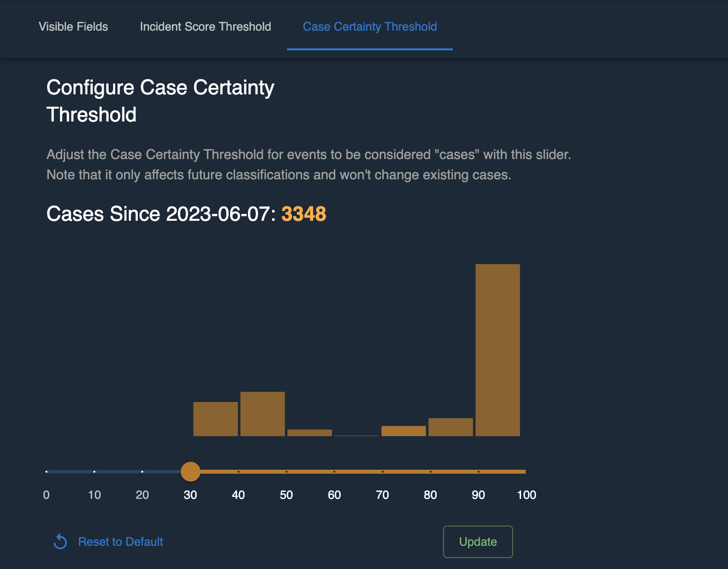This screenshot has height=569, width=728.
Task: Click the 90 mark on the slider
Action: [479, 472]
